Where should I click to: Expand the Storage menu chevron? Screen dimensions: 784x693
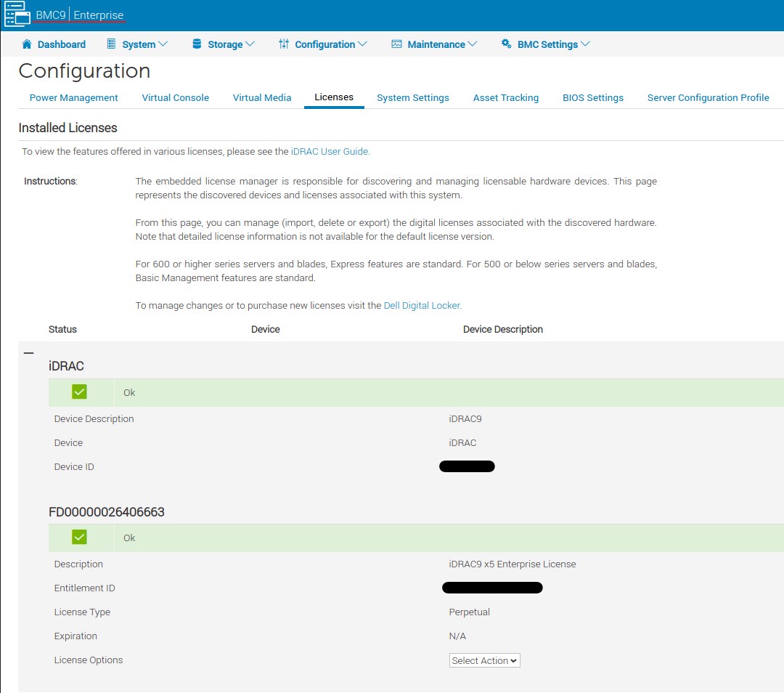tap(250, 44)
